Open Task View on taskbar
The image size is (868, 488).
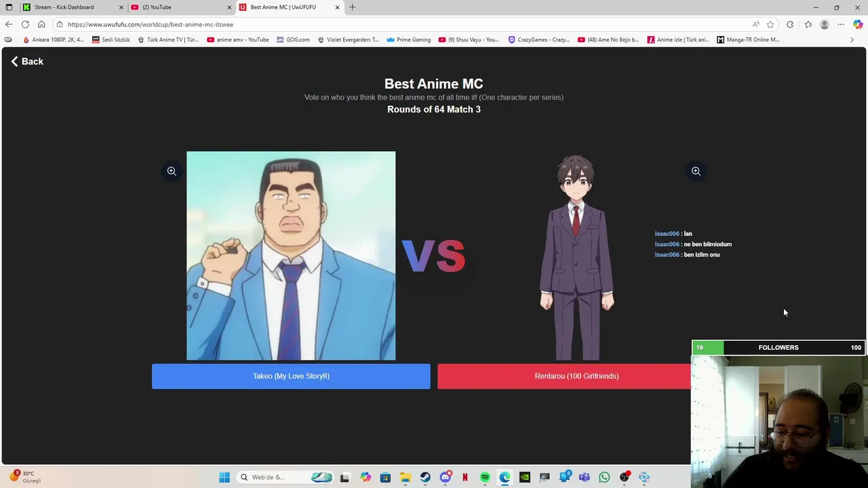[344, 477]
